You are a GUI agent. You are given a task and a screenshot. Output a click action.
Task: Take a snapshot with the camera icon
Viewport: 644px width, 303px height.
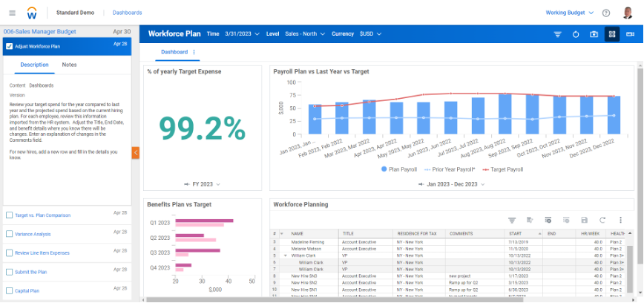click(594, 34)
